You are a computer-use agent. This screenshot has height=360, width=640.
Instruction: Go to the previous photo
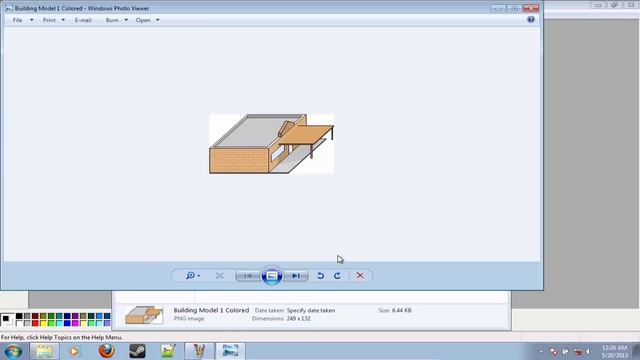coord(248,276)
